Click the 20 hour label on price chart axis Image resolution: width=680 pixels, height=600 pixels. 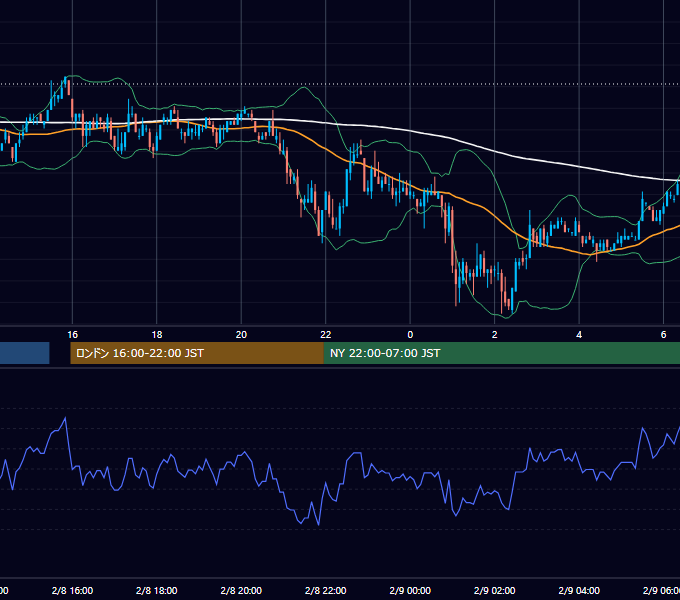pos(241,335)
